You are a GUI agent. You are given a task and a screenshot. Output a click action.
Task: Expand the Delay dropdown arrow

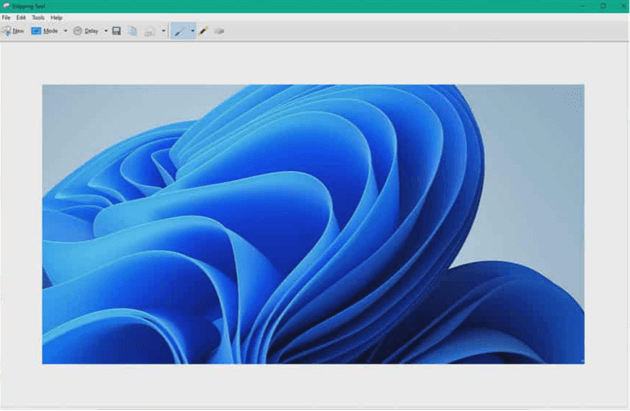106,31
